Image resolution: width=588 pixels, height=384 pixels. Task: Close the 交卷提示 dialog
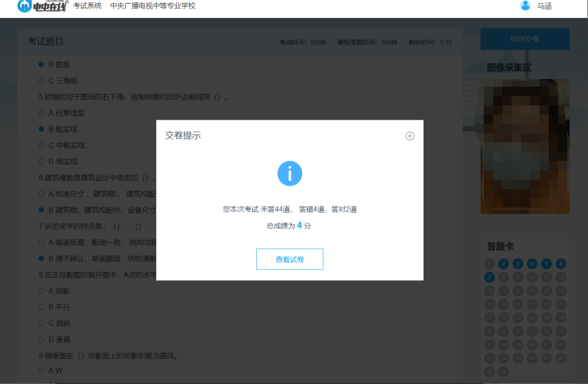410,136
